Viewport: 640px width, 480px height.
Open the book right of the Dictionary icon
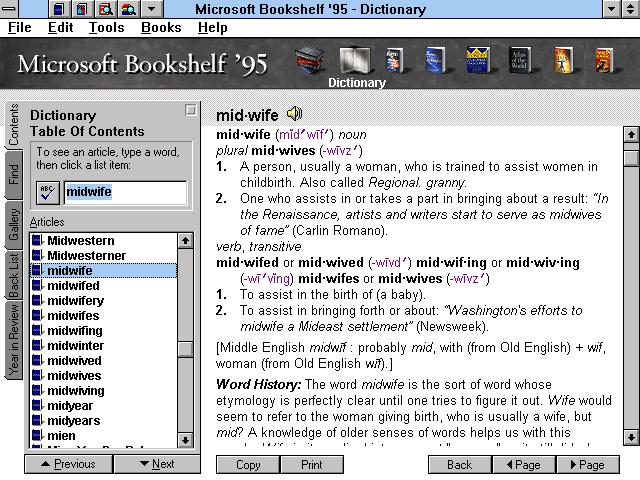coord(395,60)
